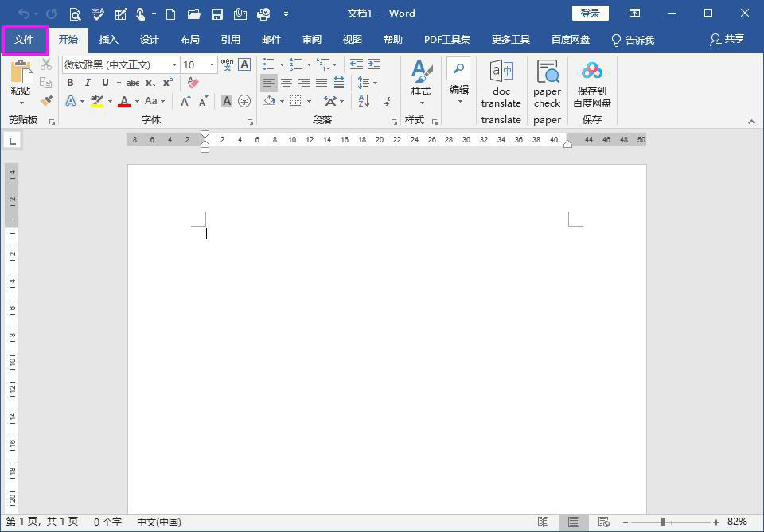This screenshot has height=532, width=764.
Task: Click the Strikethrough formatting icon
Action: pyautogui.click(x=133, y=83)
